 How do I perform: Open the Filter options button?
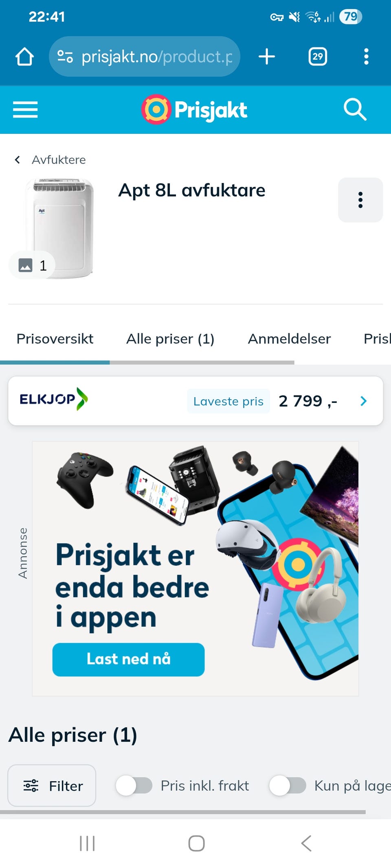[52, 785]
